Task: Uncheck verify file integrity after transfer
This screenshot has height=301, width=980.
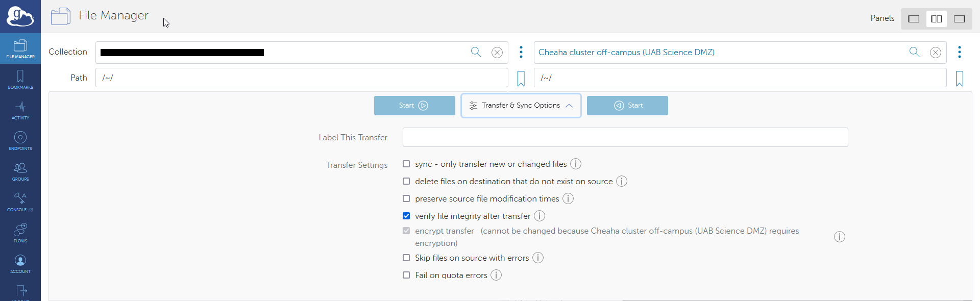Action: pos(406,216)
